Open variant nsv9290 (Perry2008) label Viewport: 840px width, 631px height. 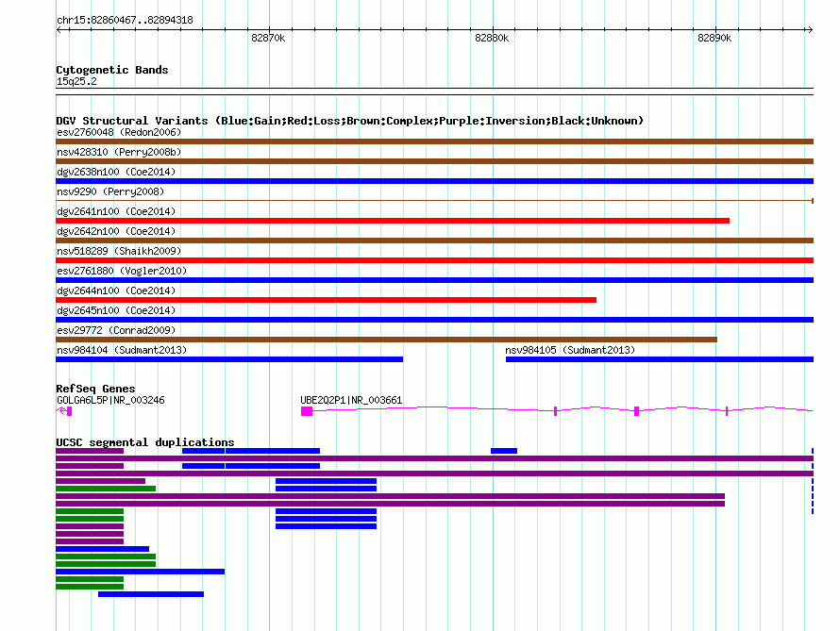pos(110,191)
